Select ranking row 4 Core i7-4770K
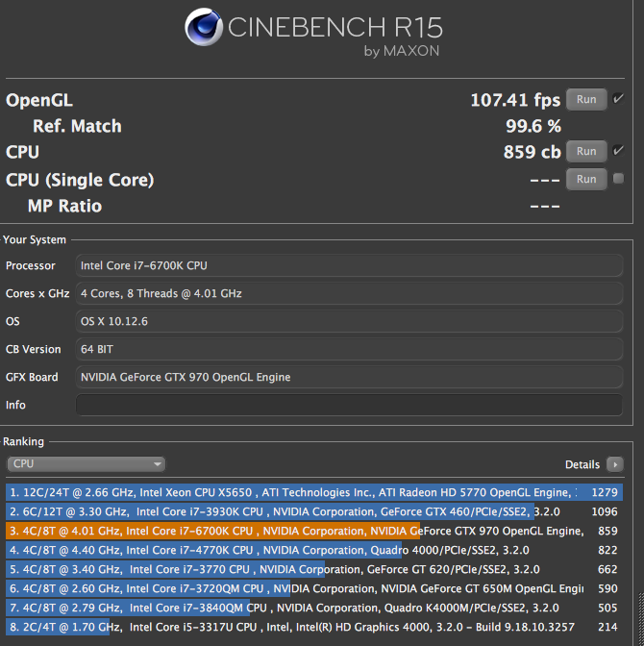This screenshot has width=644, height=646. click(314, 550)
